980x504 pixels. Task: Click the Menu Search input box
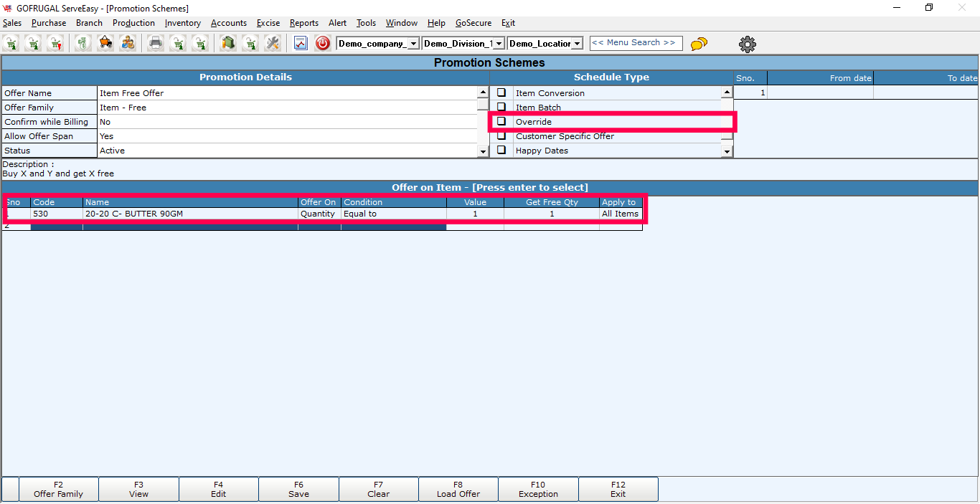[636, 43]
